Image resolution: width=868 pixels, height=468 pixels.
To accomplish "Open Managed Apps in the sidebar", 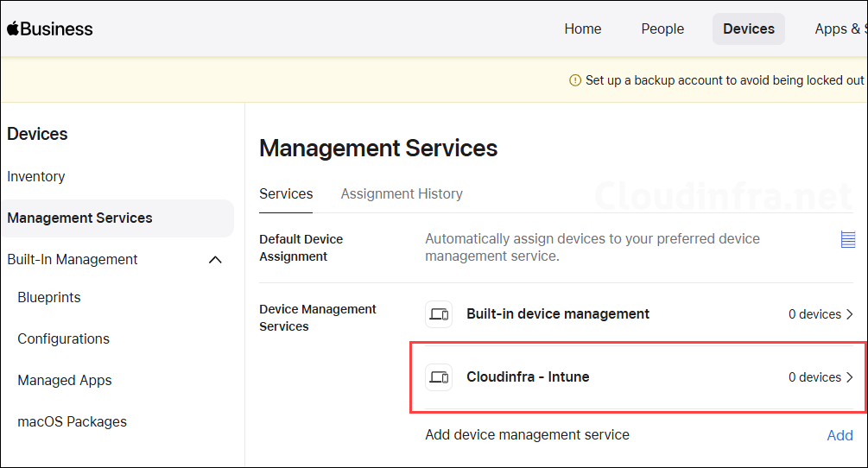I will click(x=65, y=381).
